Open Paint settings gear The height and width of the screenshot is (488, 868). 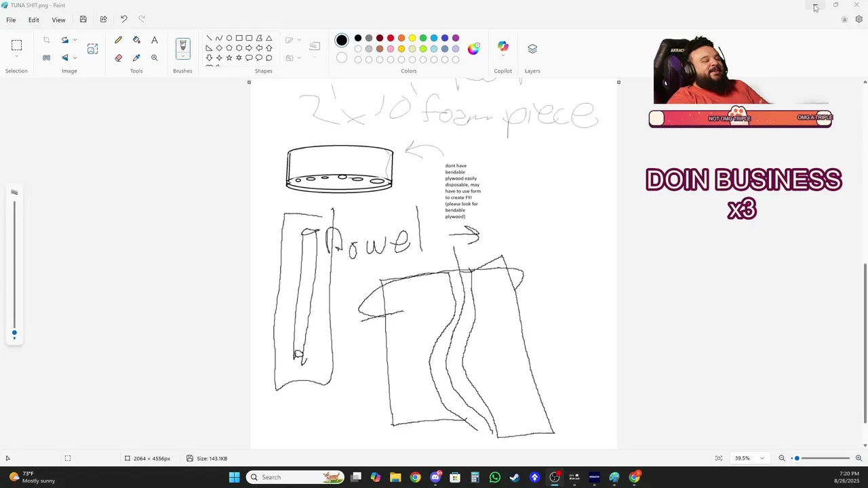coord(859,20)
